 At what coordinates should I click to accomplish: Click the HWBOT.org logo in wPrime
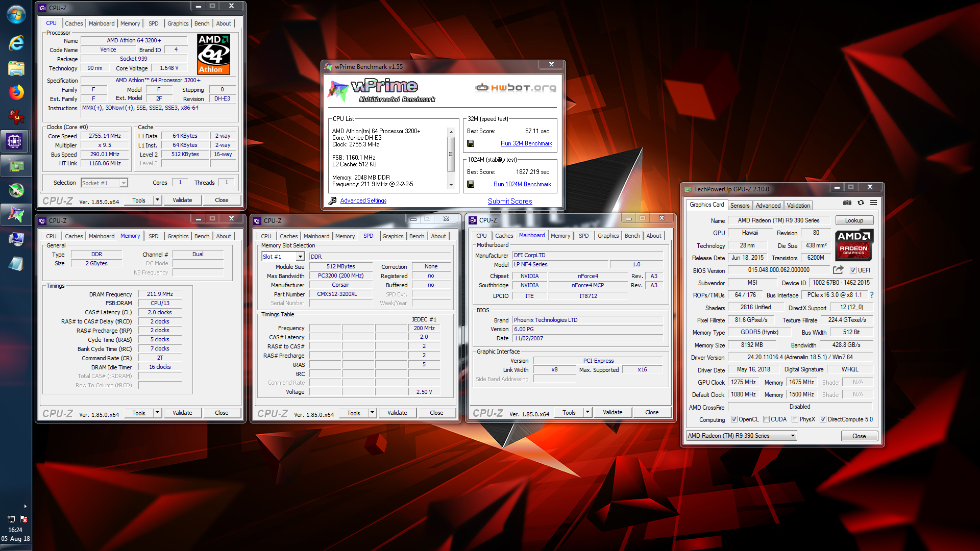[x=516, y=87]
